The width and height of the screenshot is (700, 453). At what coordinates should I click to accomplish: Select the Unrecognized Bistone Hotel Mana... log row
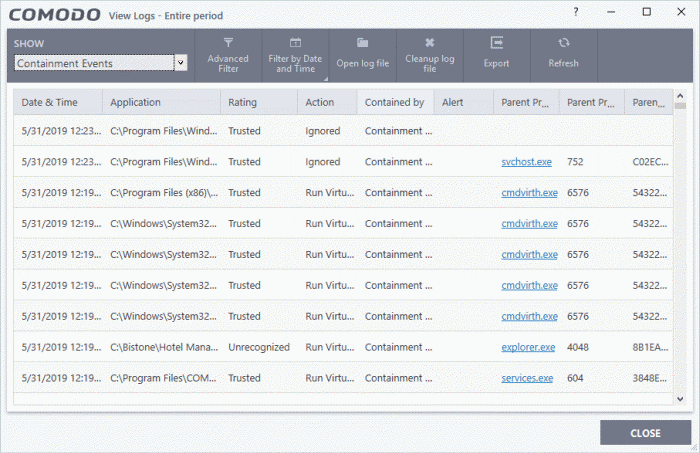pyautogui.click(x=343, y=347)
